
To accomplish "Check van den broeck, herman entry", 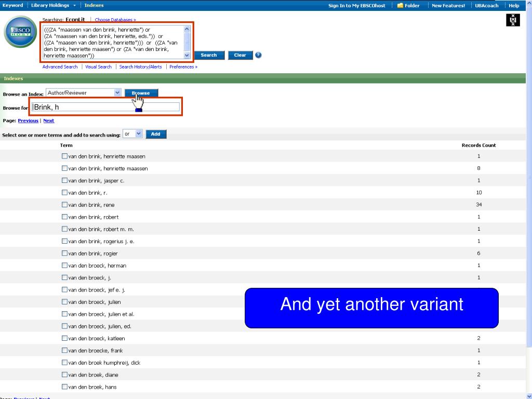I will pos(64,265).
